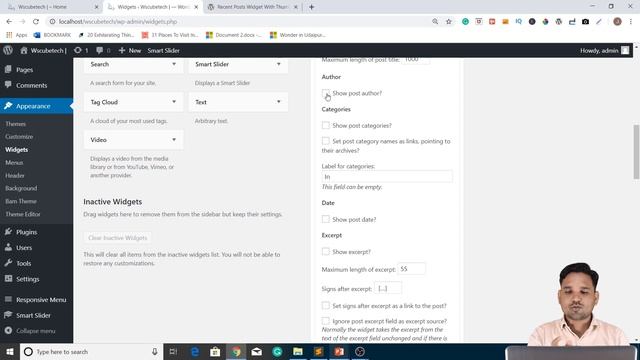Screen dimensions: 640x360
Task: Open Menus submenu item
Action: pyautogui.click(x=14, y=162)
